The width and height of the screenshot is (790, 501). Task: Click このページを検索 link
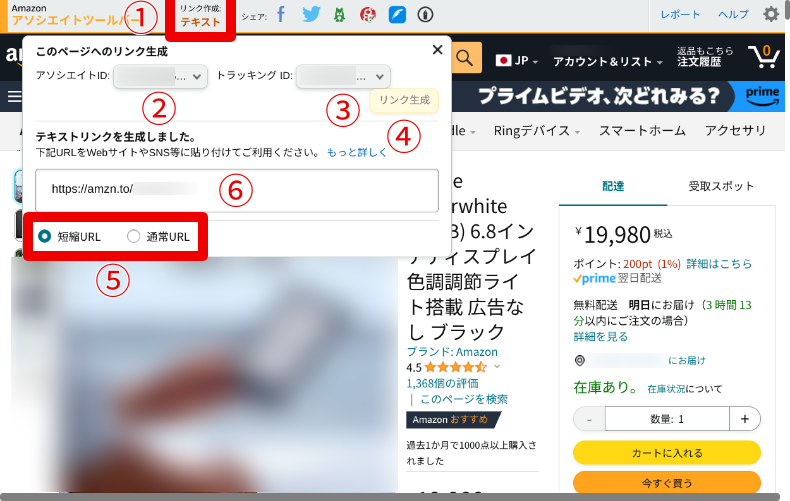[464, 399]
